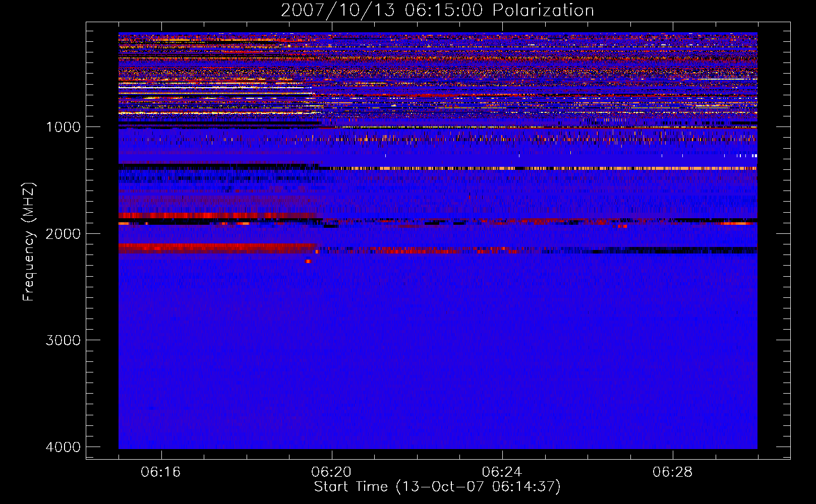816x504 pixels.
Task: Click the 3000 frequency tick label
Action: (63, 340)
